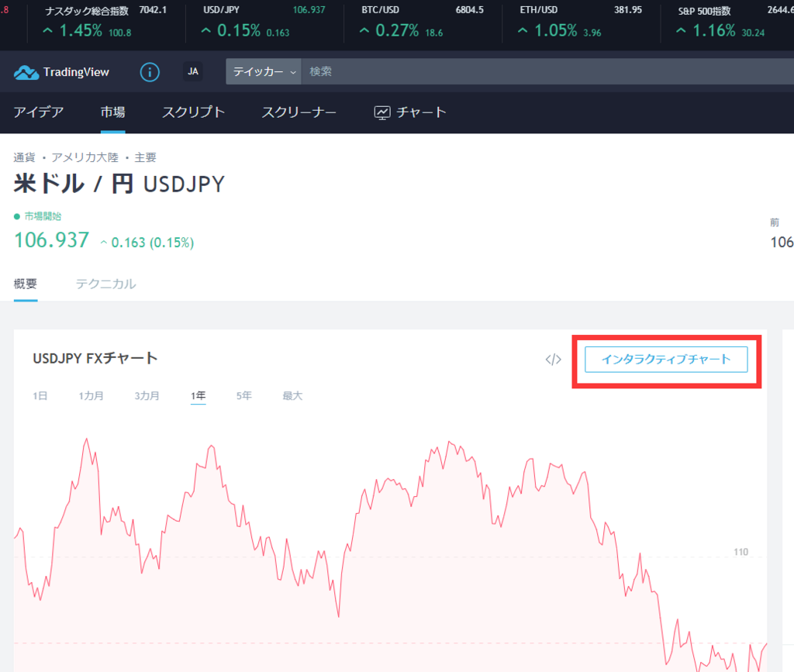Switch to the テクニカル tab
Screen dimensions: 794x672
(105, 284)
